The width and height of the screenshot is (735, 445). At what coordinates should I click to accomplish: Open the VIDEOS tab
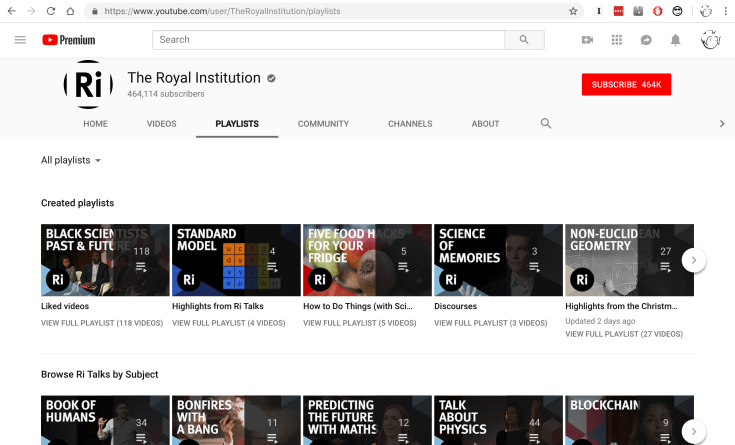(x=162, y=124)
